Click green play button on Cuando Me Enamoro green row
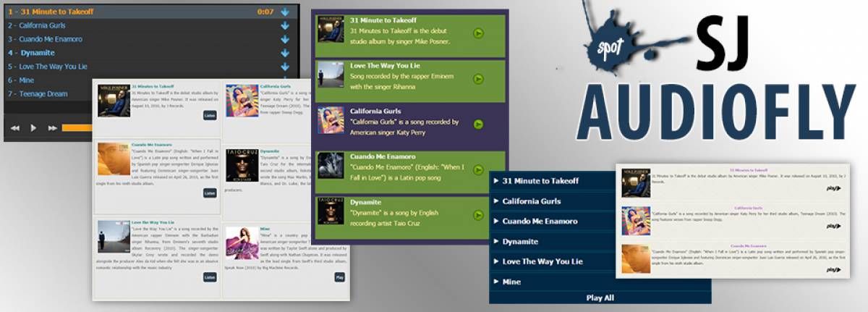The width and height of the screenshot is (868, 312). 478,170
